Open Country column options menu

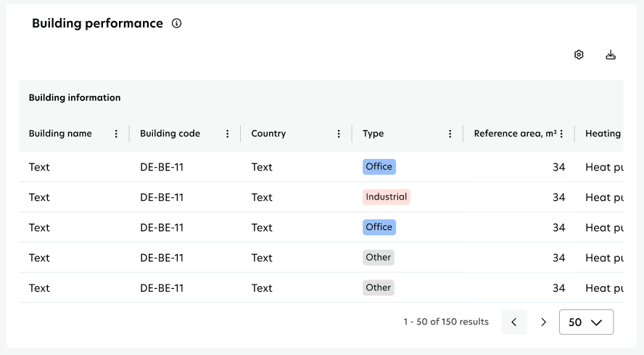(x=339, y=134)
